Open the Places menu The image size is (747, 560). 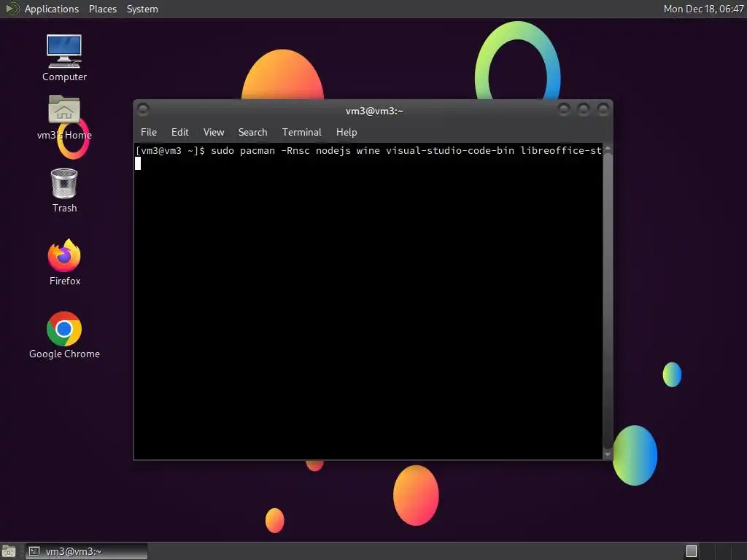pyautogui.click(x=102, y=9)
